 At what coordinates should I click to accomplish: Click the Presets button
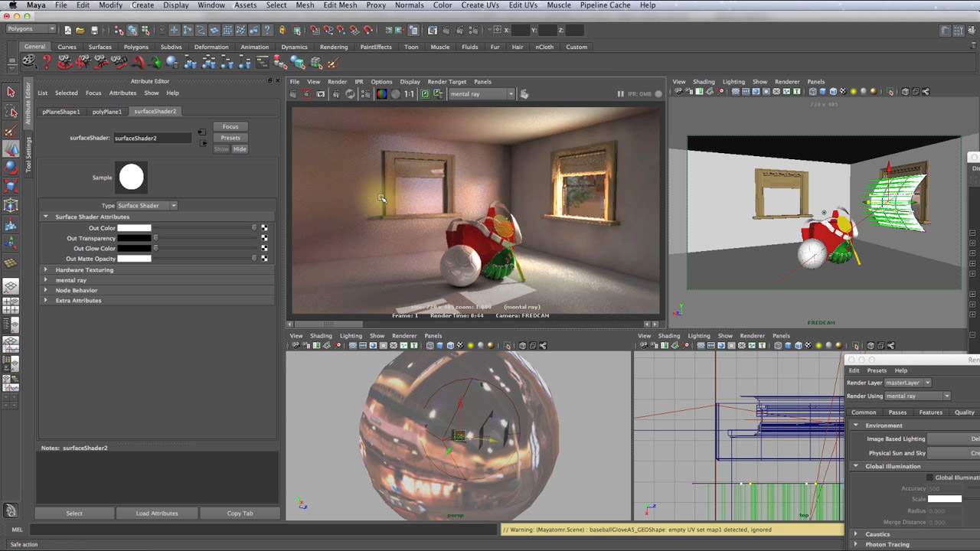tap(230, 138)
